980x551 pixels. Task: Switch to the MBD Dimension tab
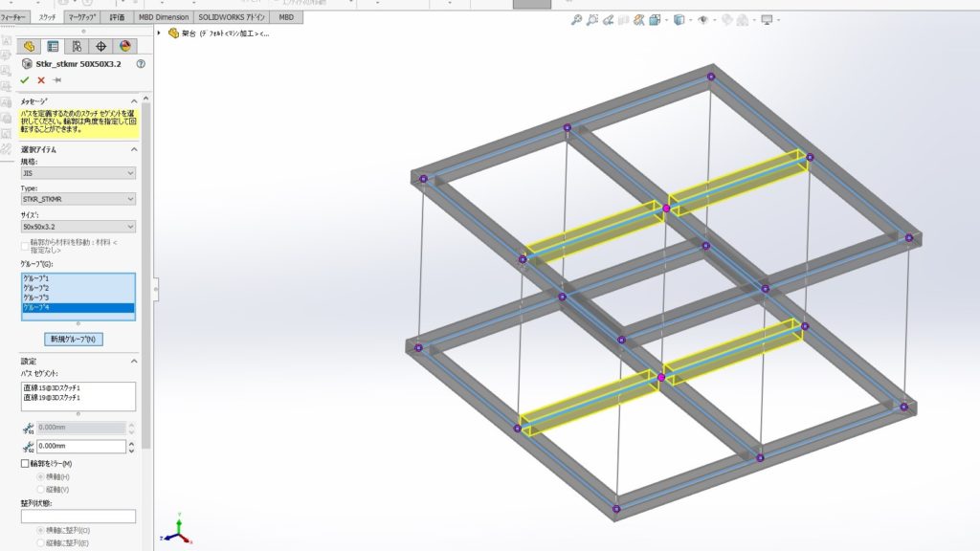point(162,17)
